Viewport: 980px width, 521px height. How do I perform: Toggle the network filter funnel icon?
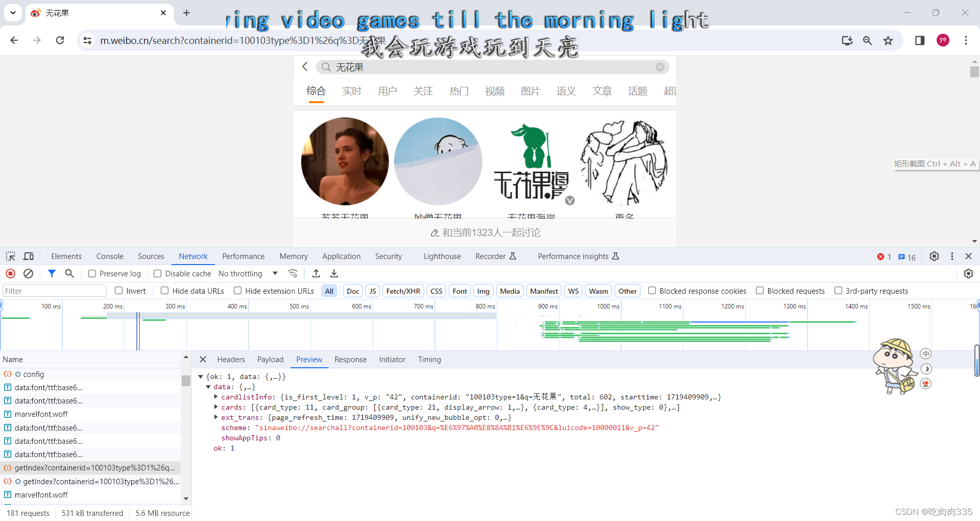(x=52, y=274)
